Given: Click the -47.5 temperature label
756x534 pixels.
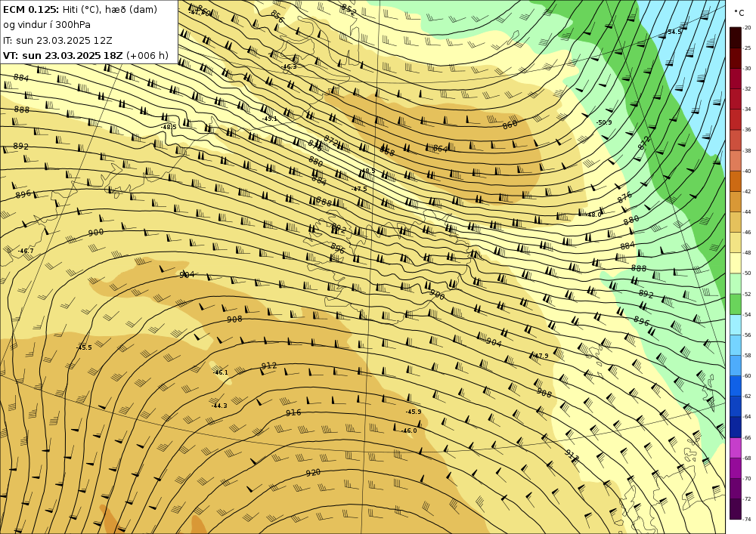Looking at the screenshot, I should [x=359, y=190].
